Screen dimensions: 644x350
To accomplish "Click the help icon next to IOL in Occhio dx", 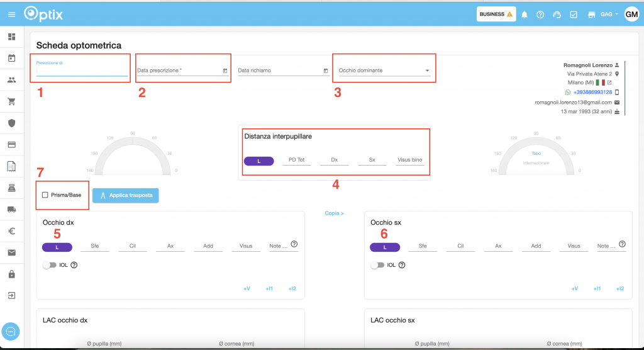I will tap(74, 265).
